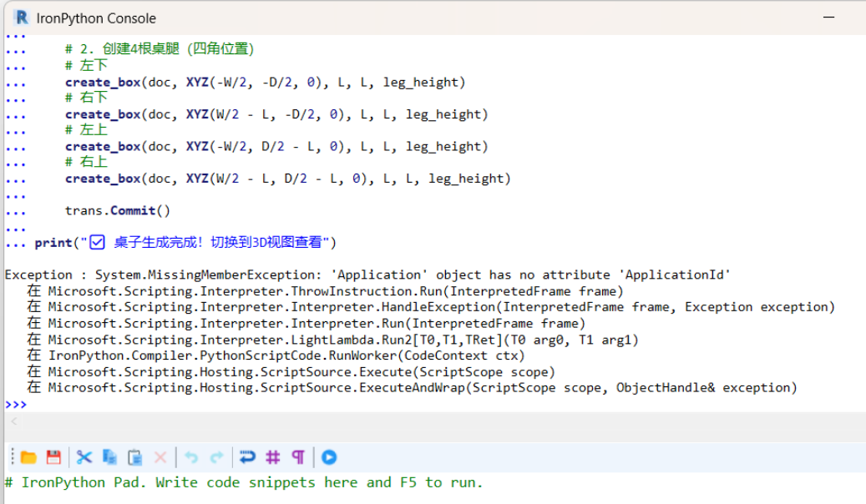Viewport: 866px width, 504px height.
Task: Minimize the IronPython Console window
Action: click(x=828, y=18)
